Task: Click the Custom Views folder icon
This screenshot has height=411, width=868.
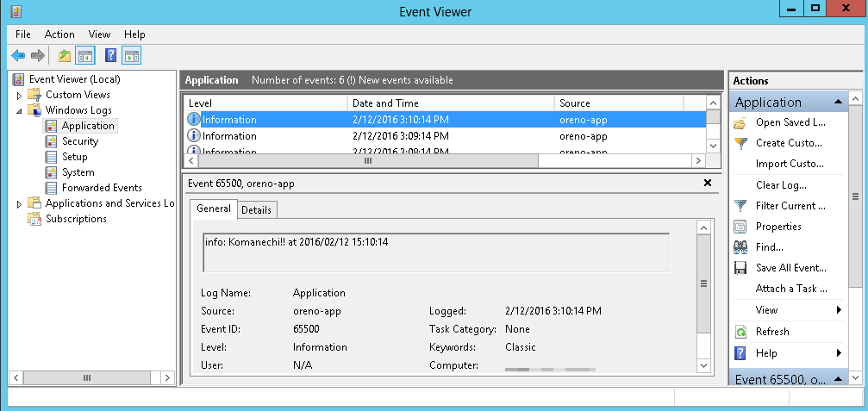Action: [34, 95]
